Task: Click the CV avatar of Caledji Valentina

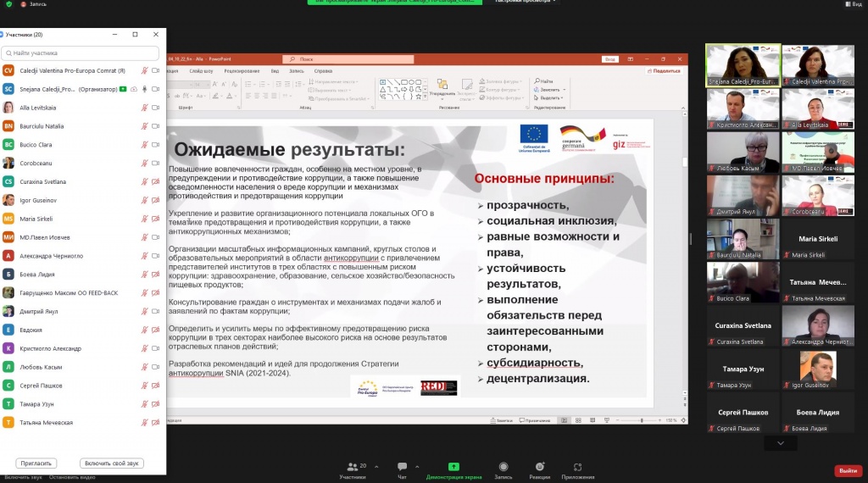Action: click(x=8, y=71)
